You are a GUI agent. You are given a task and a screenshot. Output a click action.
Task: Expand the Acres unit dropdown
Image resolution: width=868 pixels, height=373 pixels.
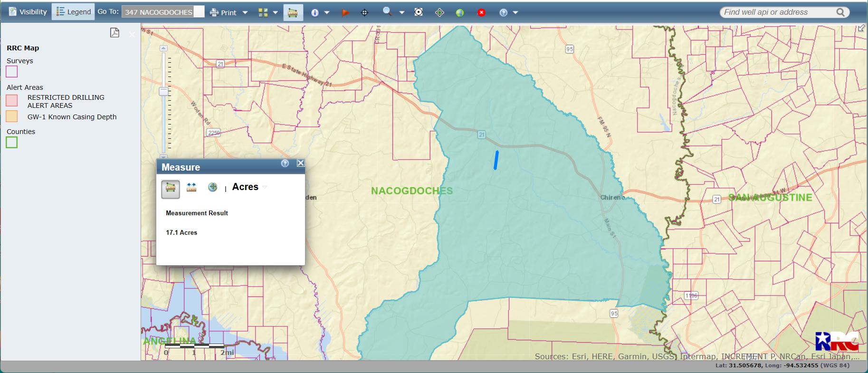click(265, 187)
